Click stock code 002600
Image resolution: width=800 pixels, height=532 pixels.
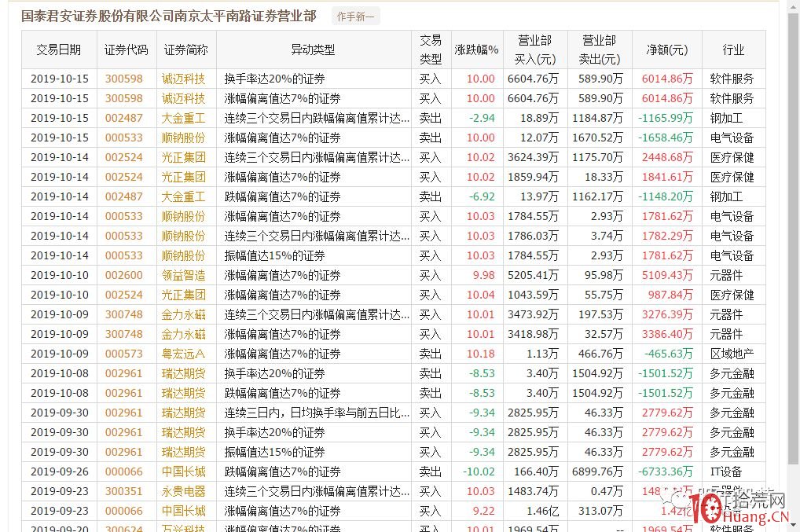123,275
